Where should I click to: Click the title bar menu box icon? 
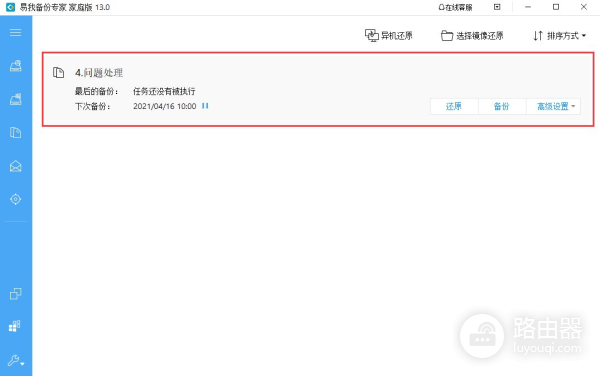(497, 7)
